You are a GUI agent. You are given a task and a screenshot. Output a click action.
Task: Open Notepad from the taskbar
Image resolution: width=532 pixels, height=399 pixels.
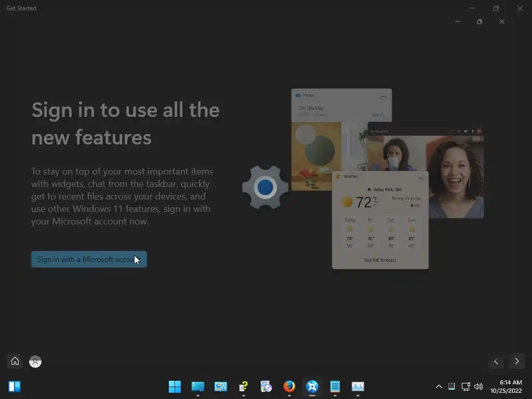tap(335, 387)
